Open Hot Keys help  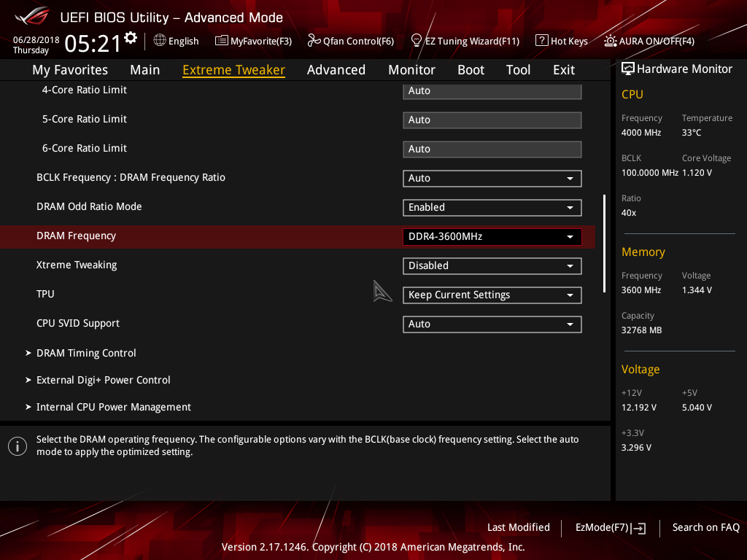(x=569, y=42)
